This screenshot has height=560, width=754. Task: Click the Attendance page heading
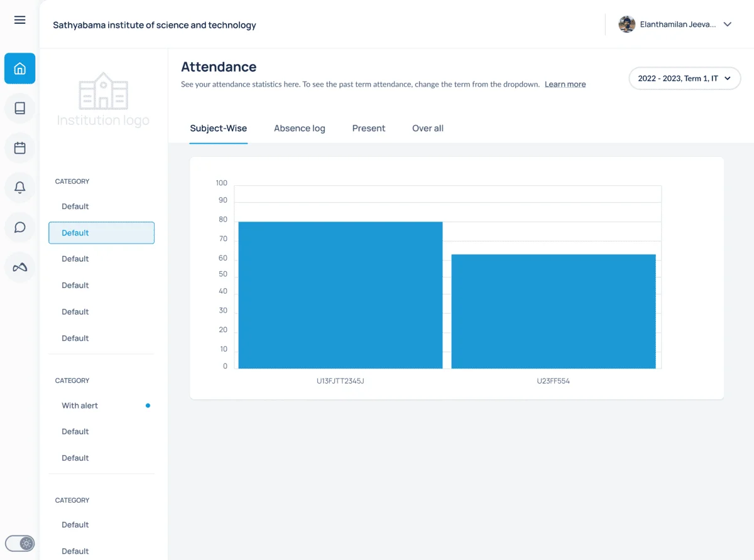[x=219, y=67]
